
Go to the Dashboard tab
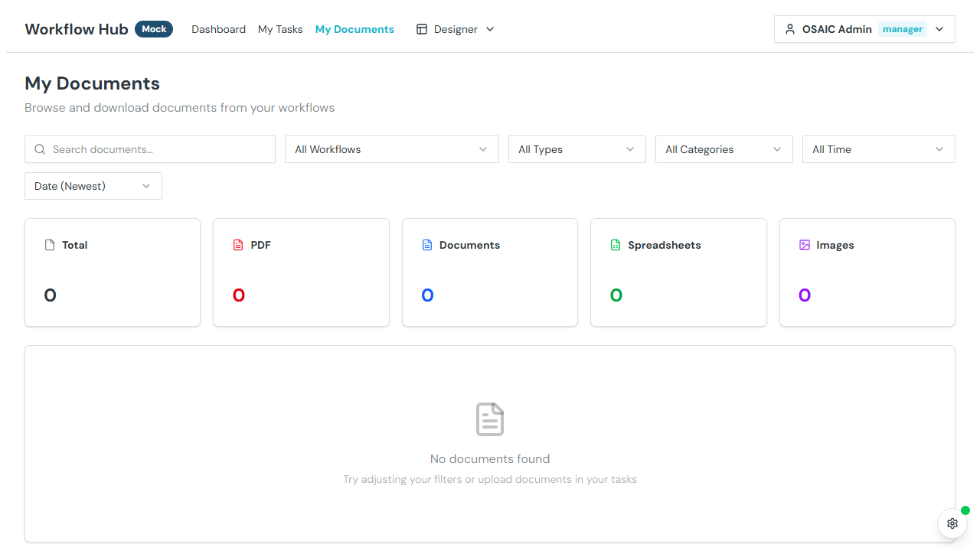tap(218, 29)
